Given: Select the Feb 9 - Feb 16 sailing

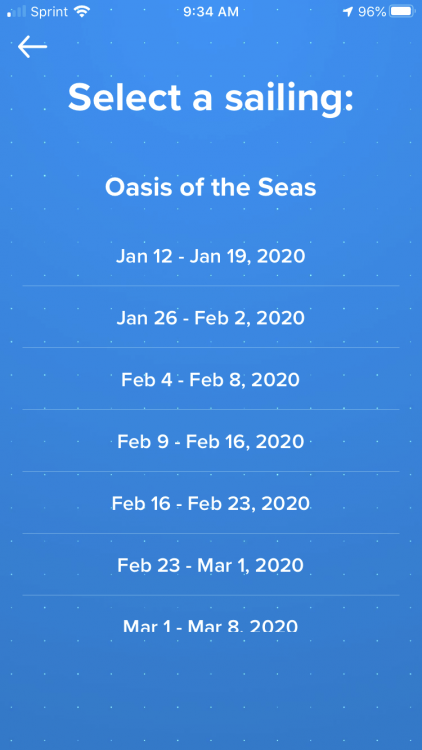Looking at the screenshot, I should pos(211,441).
